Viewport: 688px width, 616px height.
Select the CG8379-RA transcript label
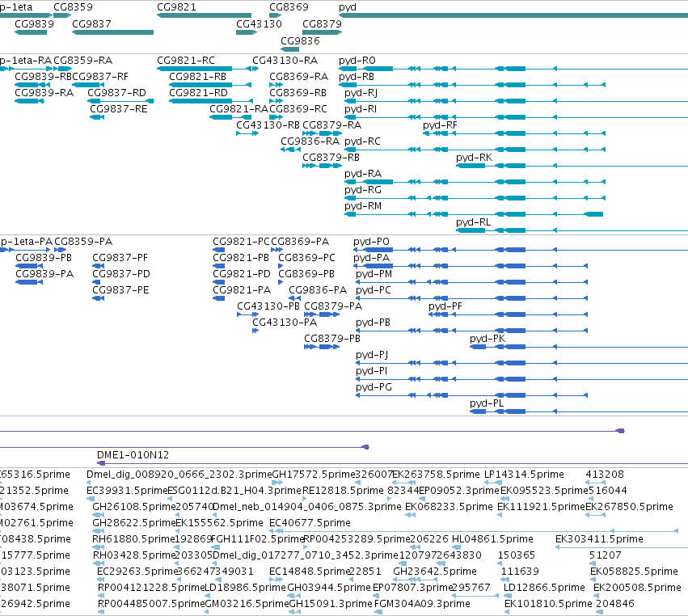pyautogui.click(x=331, y=125)
